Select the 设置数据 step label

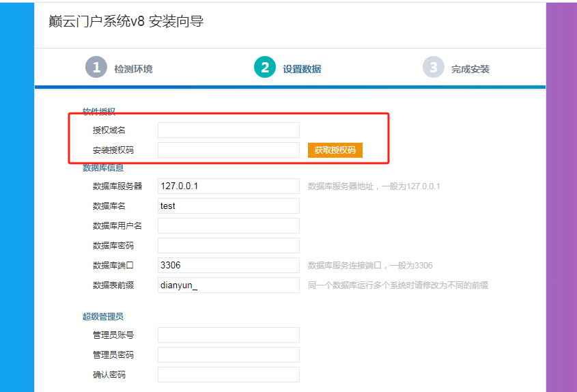[x=302, y=69]
